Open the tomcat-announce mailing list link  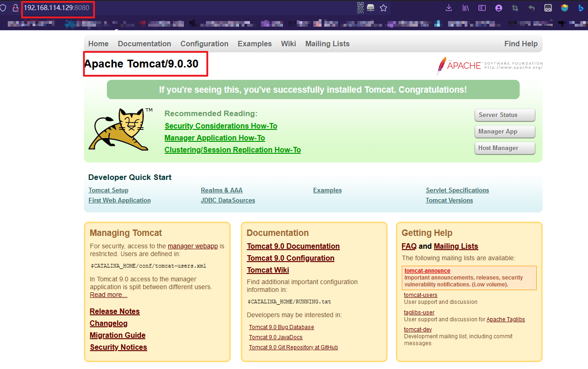tap(427, 271)
